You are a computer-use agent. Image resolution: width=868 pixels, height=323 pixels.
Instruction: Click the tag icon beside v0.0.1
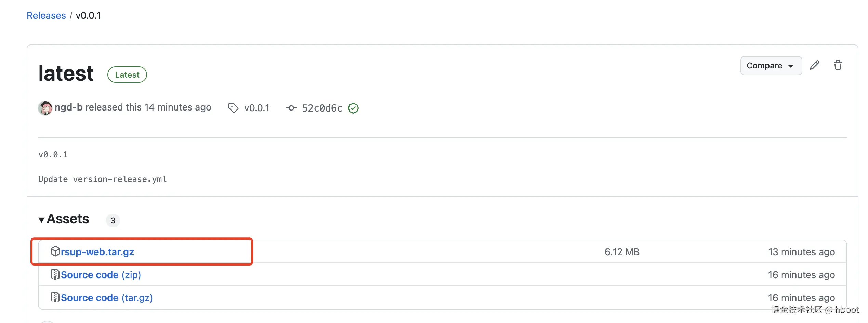[233, 108]
